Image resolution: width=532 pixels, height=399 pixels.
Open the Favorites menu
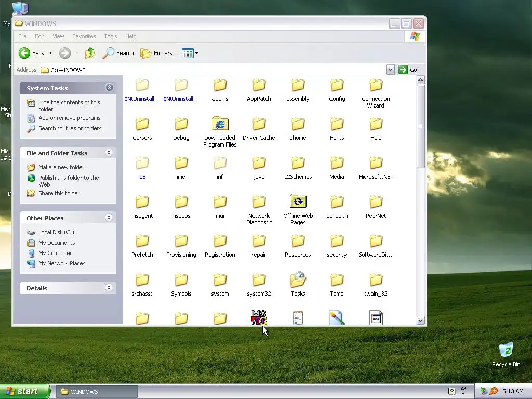point(84,36)
